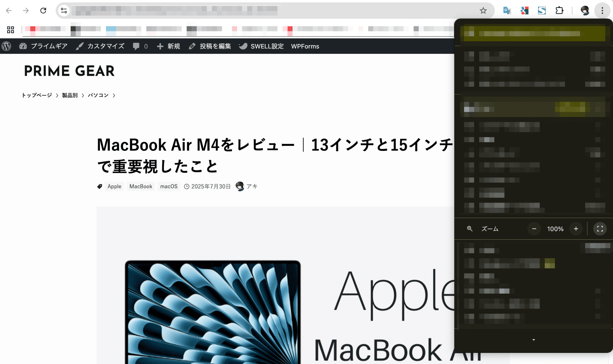Open the macOS category tag
Image resolution: width=613 pixels, height=364 pixels.
coord(169,186)
